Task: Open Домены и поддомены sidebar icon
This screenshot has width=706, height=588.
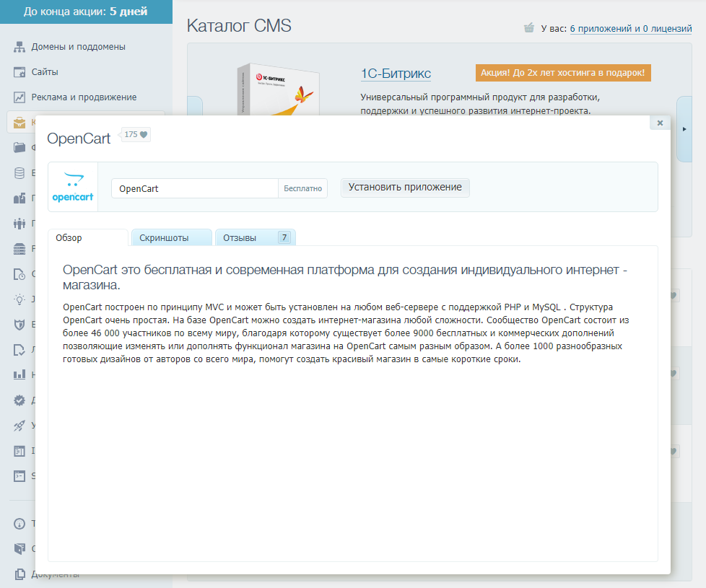Action: [19, 47]
